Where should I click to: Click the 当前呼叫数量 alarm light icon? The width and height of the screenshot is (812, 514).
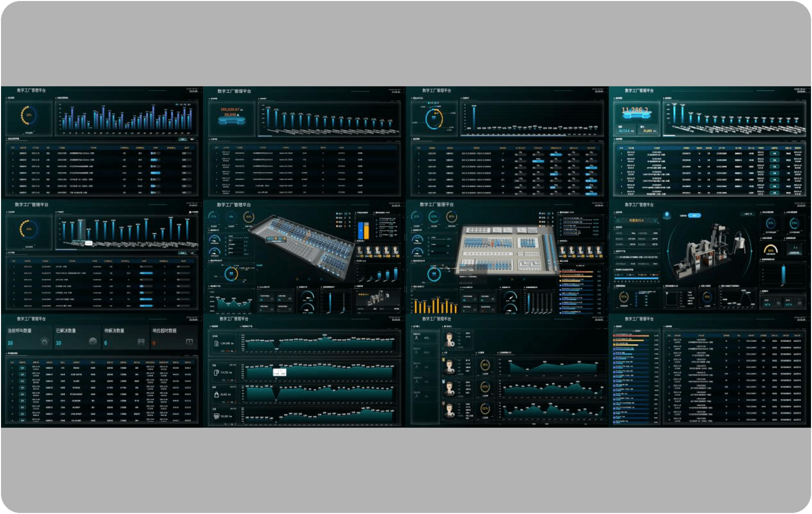pyautogui.click(x=45, y=342)
